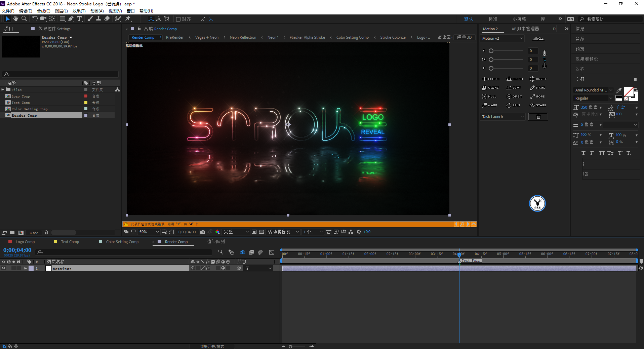Click the Motion 2 BURST button
This screenshot has width=644, height=349.
[x=538, y=79]
